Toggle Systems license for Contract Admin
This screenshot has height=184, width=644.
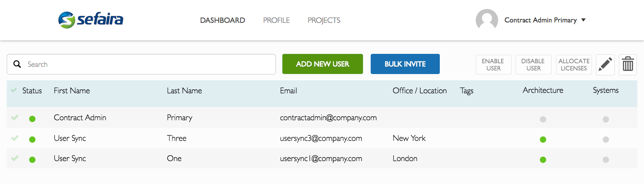pyautogui.click(x=606, y=119)
